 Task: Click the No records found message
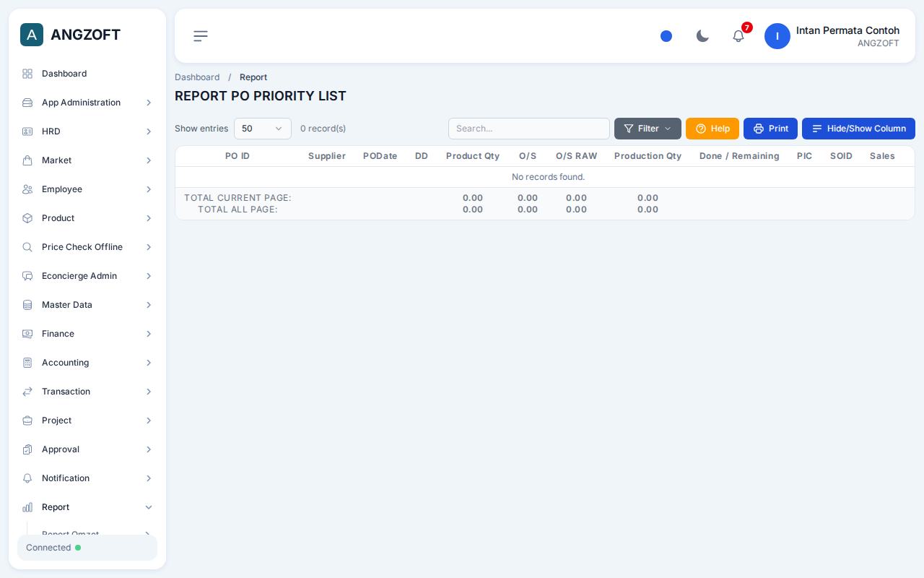[x=549, y=177]
